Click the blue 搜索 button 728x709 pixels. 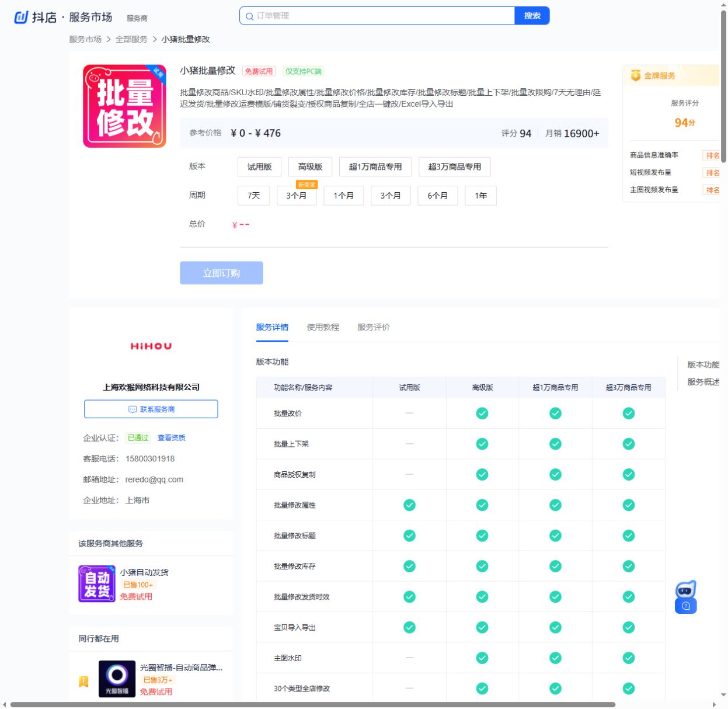[532, 16]
